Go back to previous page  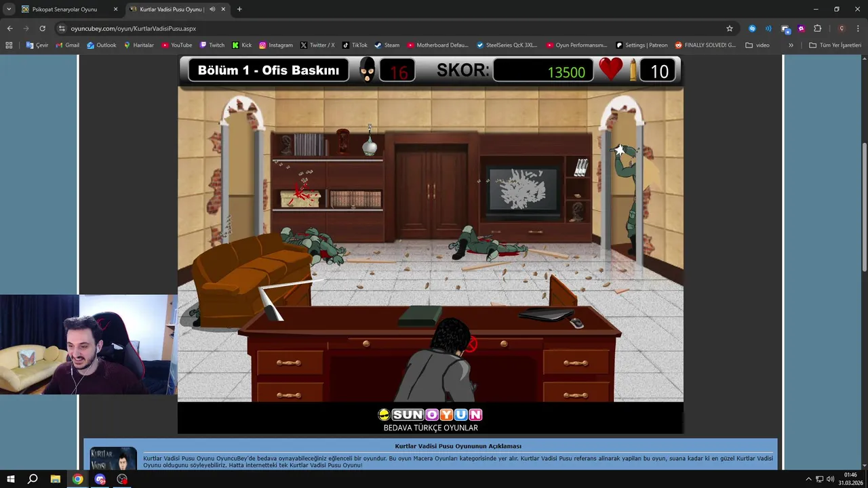9,28
